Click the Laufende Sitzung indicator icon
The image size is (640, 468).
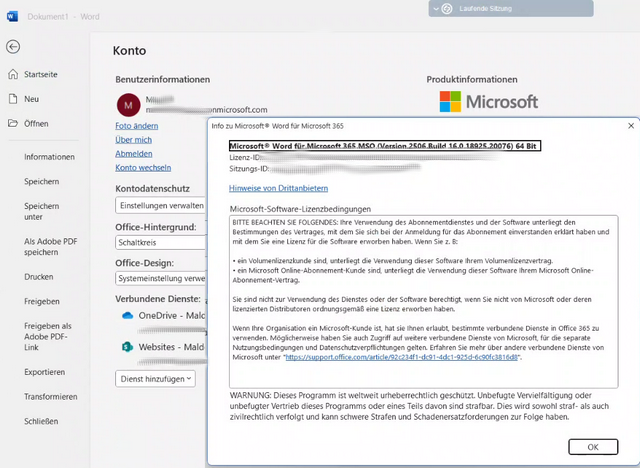point(447,9)
